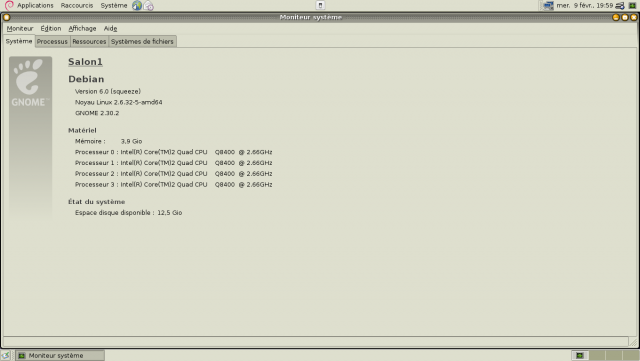Click the Processeur 3 line
Viewport: 640px width, 361px height.
click(x=173, y=185)
